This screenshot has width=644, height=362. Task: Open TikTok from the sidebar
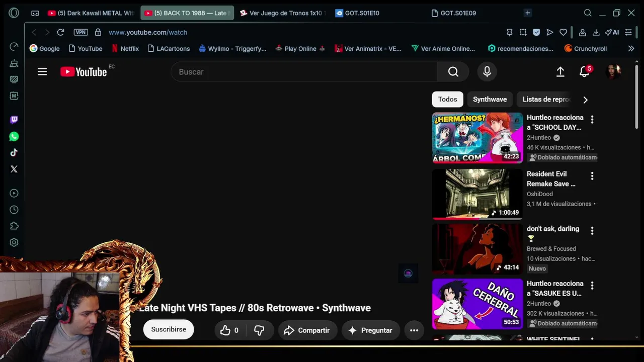[x=14, y=152]
